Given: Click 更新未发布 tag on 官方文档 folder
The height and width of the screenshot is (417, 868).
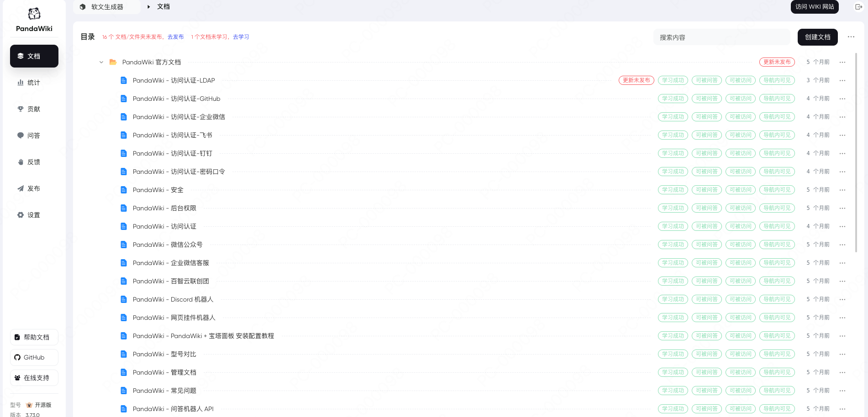Looking at the screenshot, I should coord(777,62).
